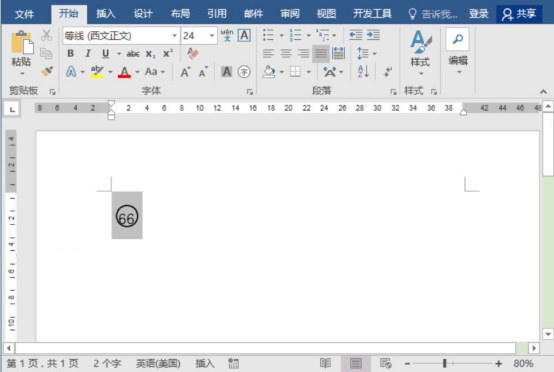Align text right
The image size is (554, 372).
303,54
